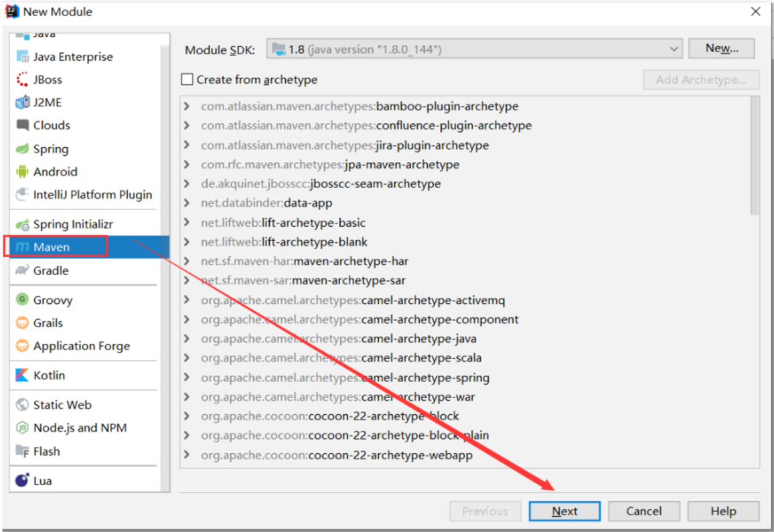Choose Groovy module type label
The height and width of the screenshot is (532, 774).
click(x=53, y=300)
